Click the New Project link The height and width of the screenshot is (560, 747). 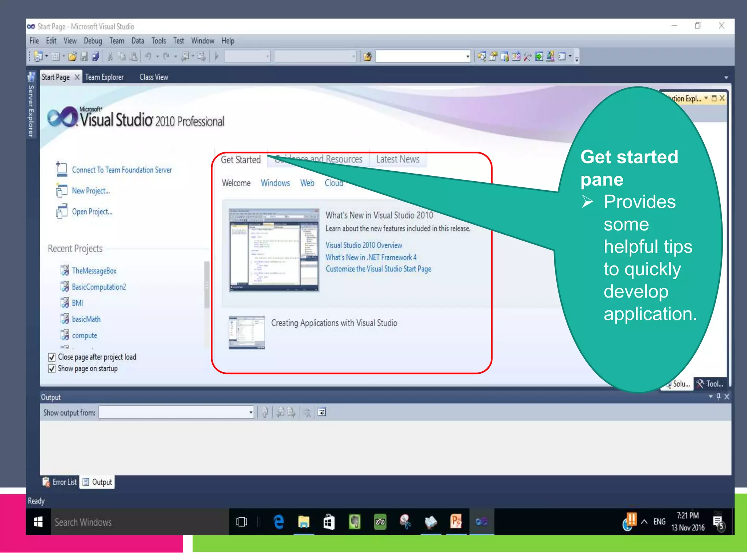pyautogui.click(x=91, y=191)
